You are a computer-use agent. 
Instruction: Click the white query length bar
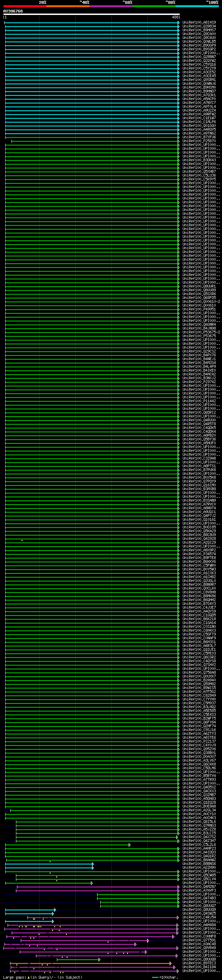point(92,14)
